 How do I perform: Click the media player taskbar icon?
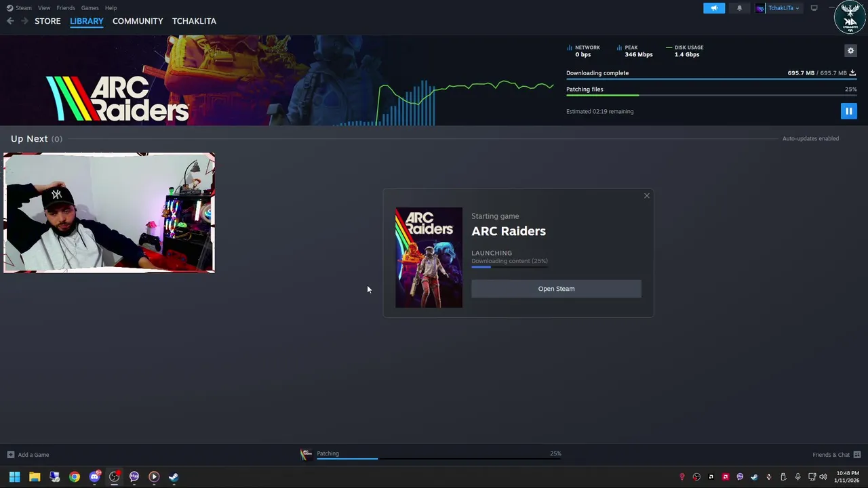pyautogui.click(x=154, y=476)
